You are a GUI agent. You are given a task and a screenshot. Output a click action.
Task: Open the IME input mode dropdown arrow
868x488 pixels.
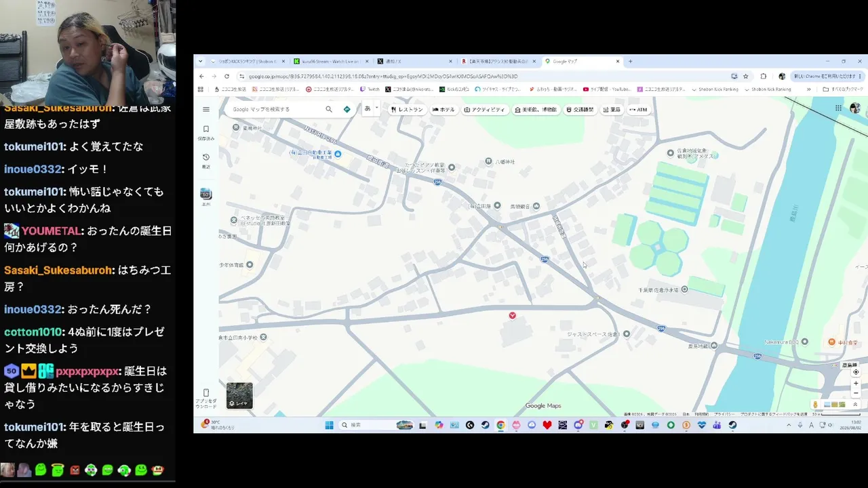pyautogui.click(x=376, y=108)
